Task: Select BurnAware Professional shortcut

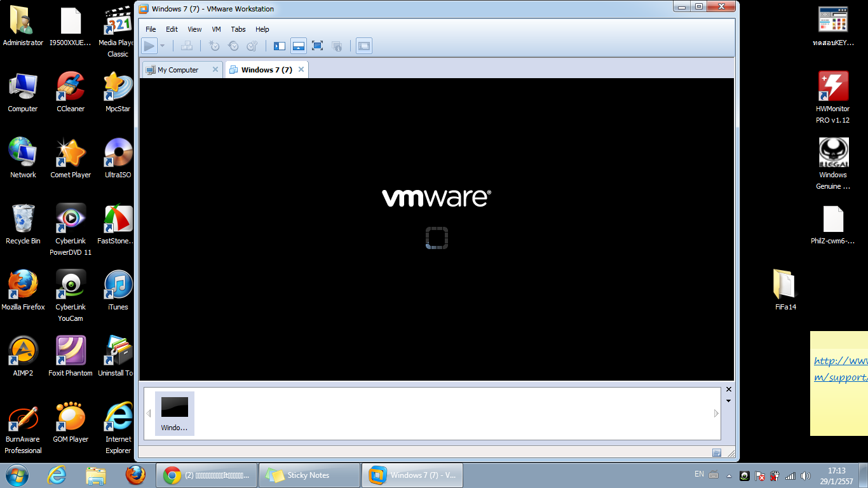Action: pos(23,428)
